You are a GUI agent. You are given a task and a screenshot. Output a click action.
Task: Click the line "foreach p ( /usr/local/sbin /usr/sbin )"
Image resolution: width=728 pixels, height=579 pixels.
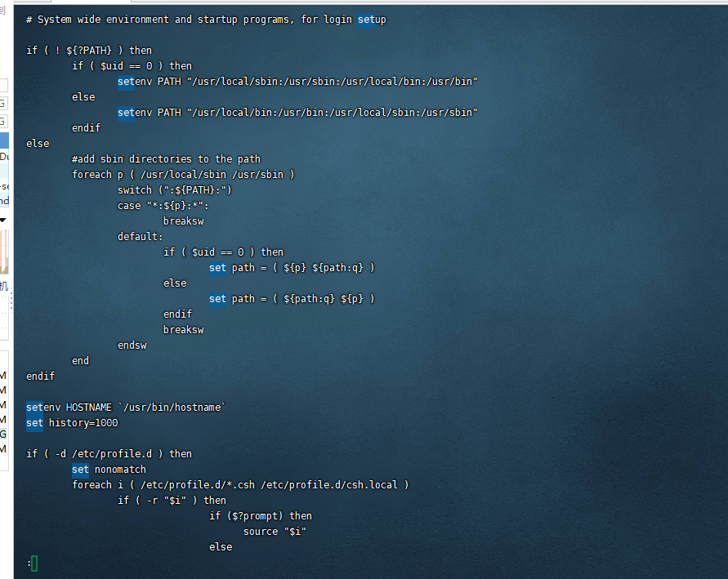(x=183, y=175)
